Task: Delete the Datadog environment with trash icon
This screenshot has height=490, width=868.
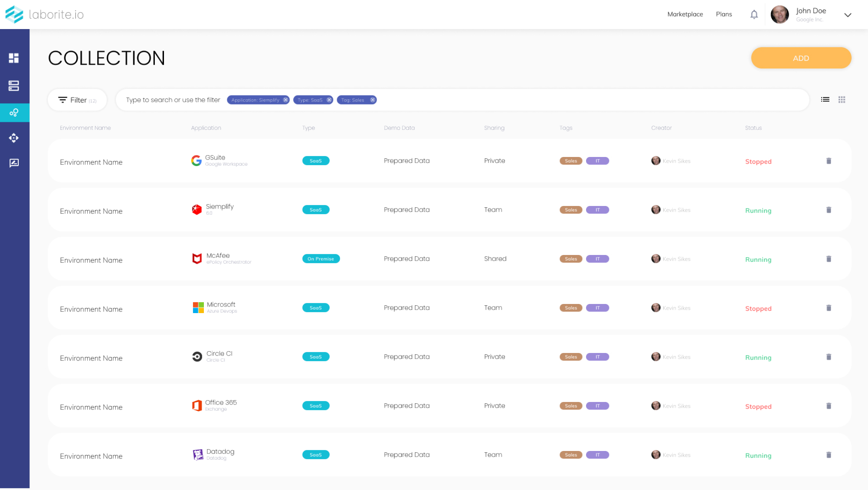Action: click(x=829, y=455)
